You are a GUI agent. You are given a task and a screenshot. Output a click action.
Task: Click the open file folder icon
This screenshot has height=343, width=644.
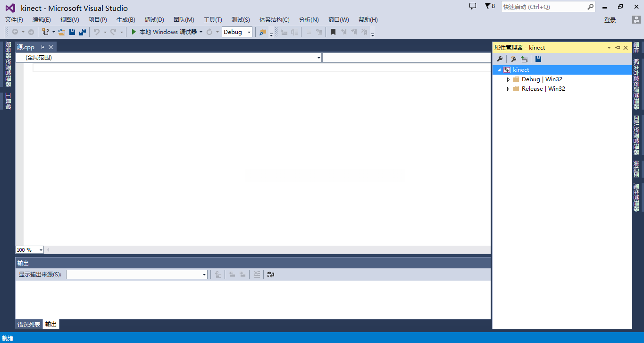[61, 32]
